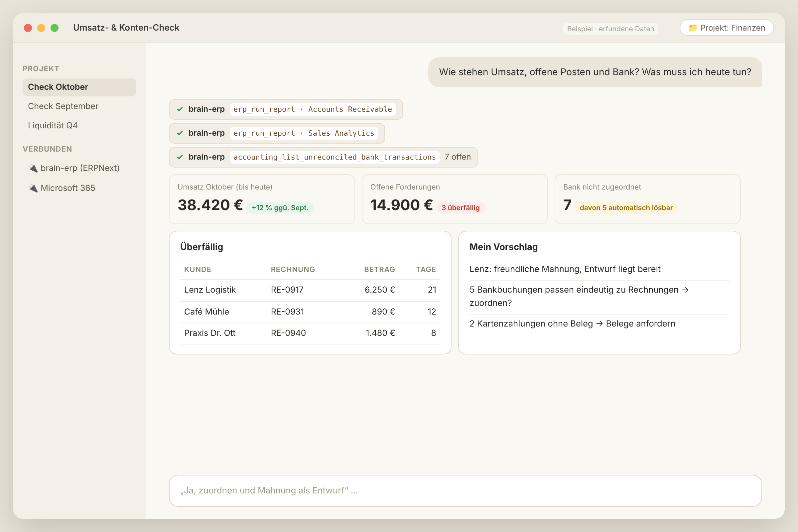Click the 14.900 € open receivables value
Image resolution: width=798 pixels, height=532 pixels.
pyautogui.click(x=401, y=205)
